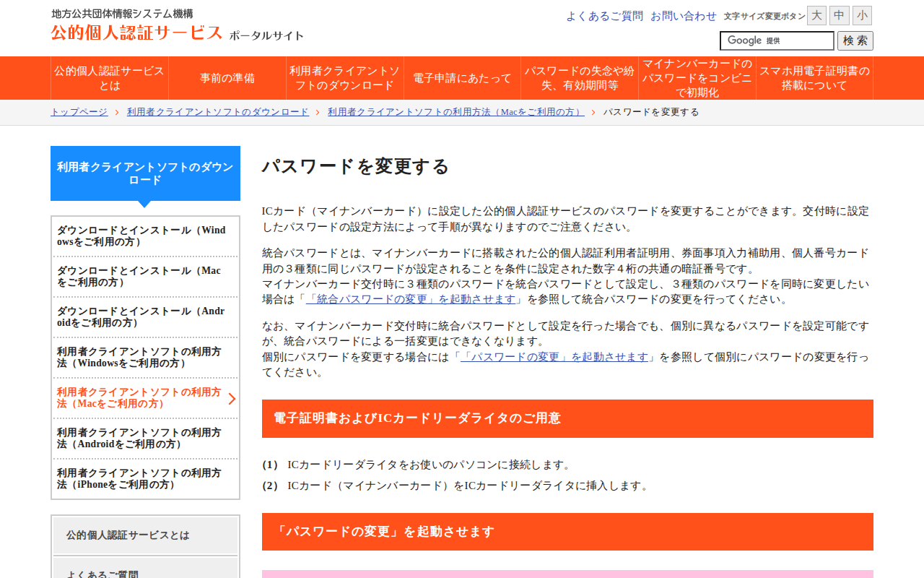Screen dimensions: 924x578
Task: Open 利用方法 Windows sidebar item
Action: pos(145,358)
